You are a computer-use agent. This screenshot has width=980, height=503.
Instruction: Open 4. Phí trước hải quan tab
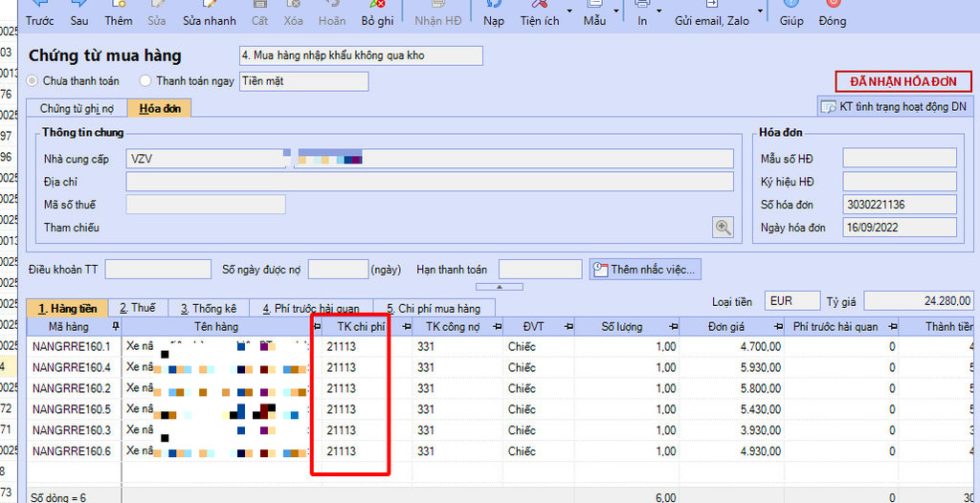311,308
